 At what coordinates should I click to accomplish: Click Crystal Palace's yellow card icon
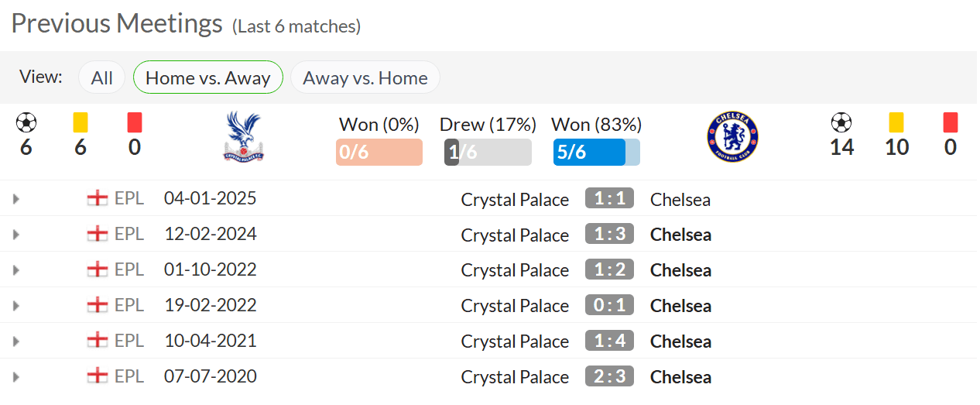81,122
